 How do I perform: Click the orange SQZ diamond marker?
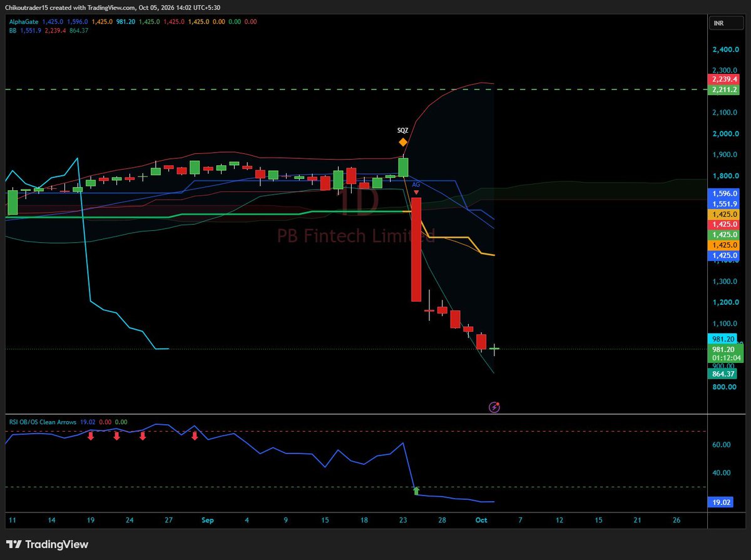click(x=403, y=142)
